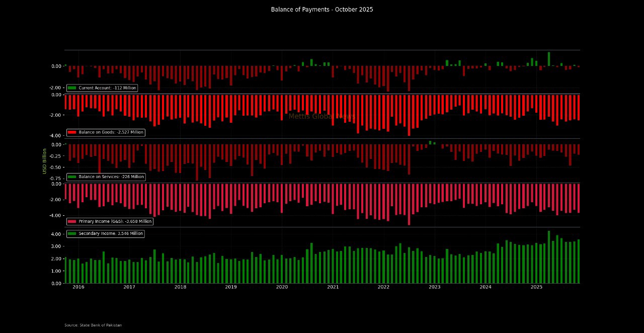This screenshot has width=644, height=333.
Task: Click the USD Billion y-axis label
Action: coord(45,161)
